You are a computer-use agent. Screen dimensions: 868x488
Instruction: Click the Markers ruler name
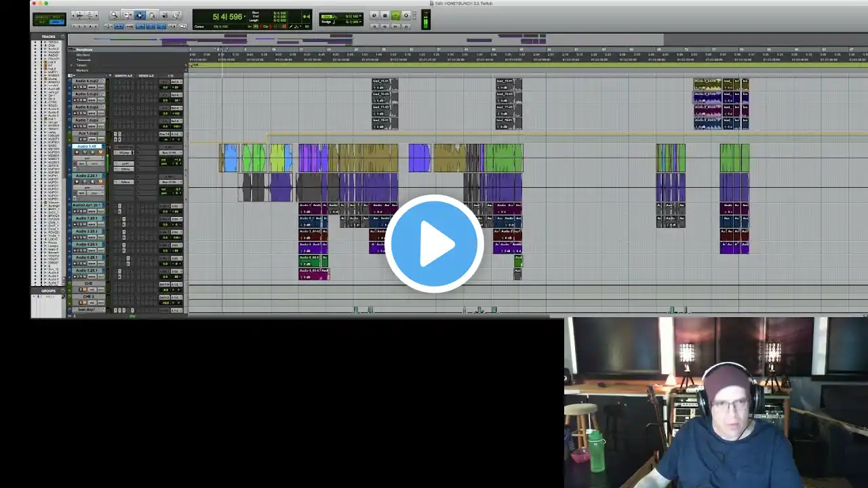click(83, 70)
